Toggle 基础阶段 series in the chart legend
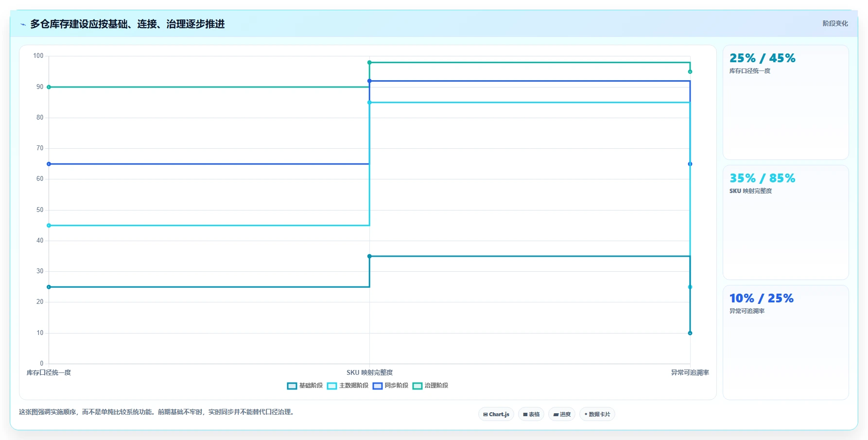This screenshot has height=440, width=868. coord(305,386)
